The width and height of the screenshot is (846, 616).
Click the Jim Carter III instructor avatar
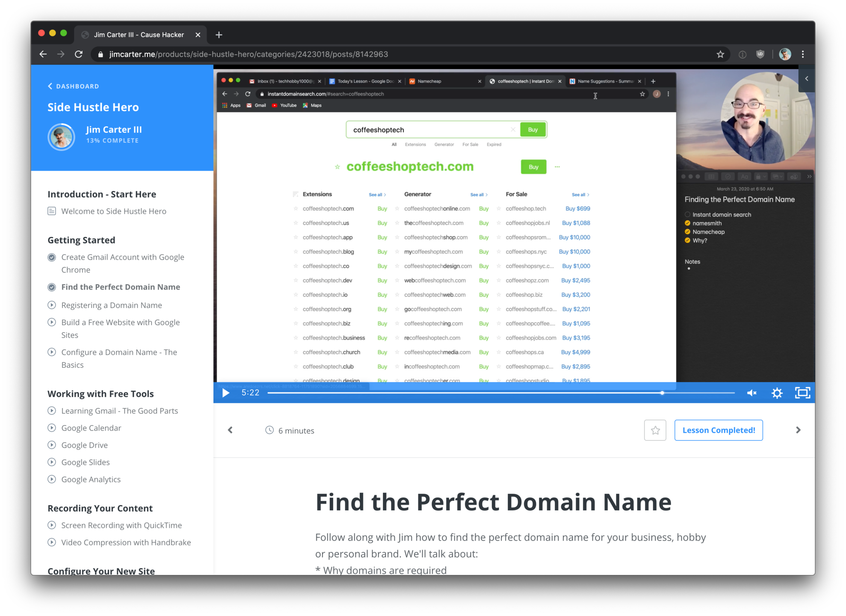coord(61,137)
